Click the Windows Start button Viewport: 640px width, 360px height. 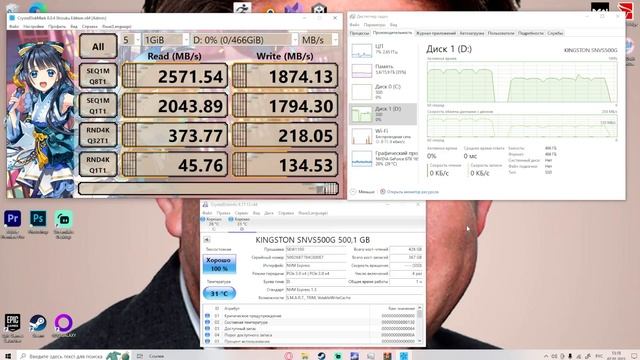click(8, 356)
